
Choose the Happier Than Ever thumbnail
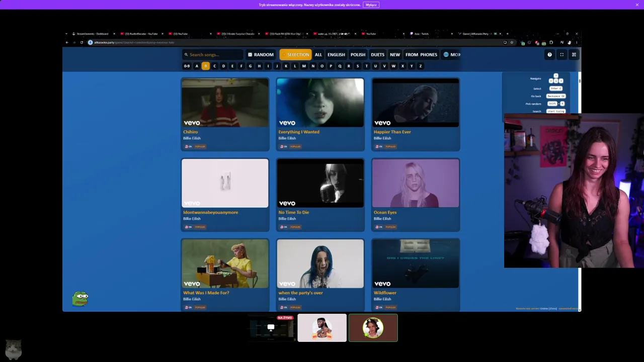416,103
